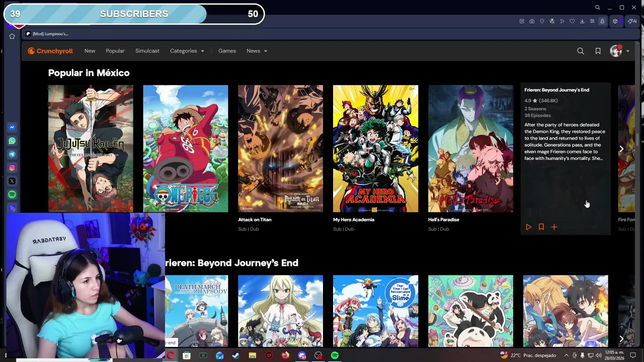Viewport: 644px width, 362px height.
Task: Play Frieren: Beyond Journey's End
Action: [528, 227]
